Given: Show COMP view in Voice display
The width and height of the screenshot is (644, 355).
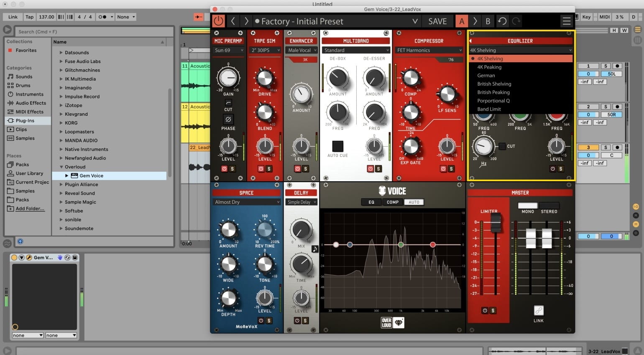Looking at the screenshot, I should click(393, 202).
